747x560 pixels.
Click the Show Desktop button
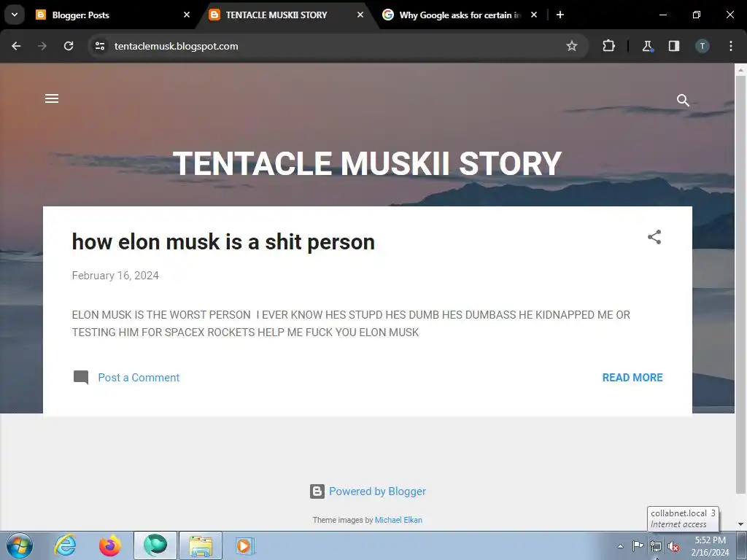point(742,545)
